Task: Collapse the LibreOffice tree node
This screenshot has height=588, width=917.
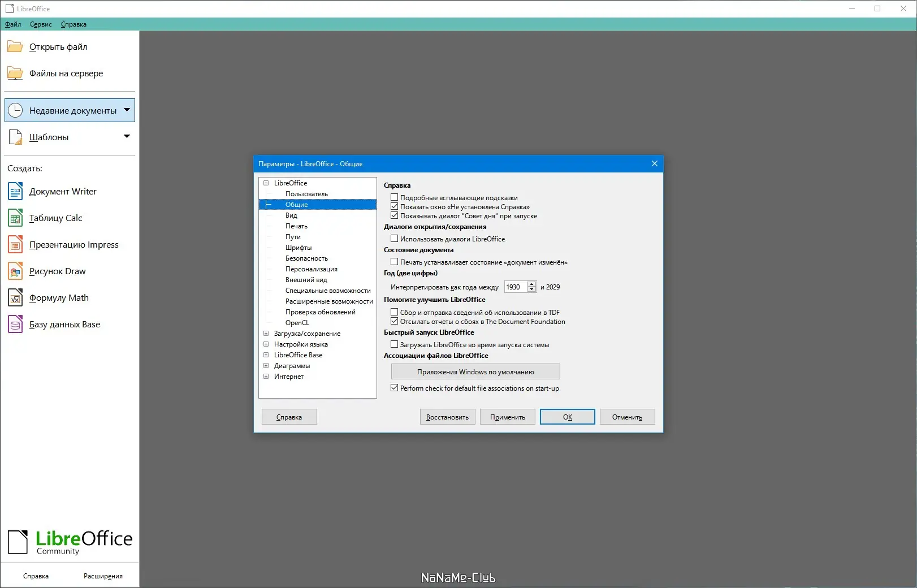Action: pos(266,183)
